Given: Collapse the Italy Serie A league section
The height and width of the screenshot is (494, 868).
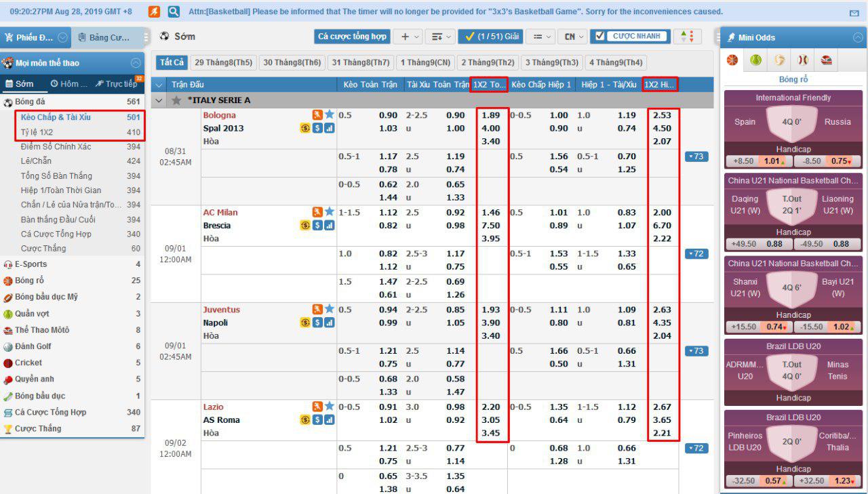Looking at the screenshot, I should pos(159,100).
